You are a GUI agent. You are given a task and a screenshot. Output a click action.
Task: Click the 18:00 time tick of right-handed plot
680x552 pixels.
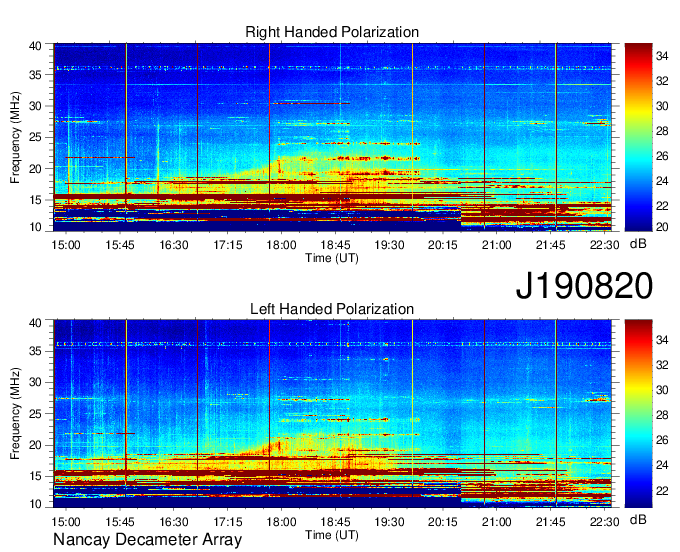click(x=281, y=245)
